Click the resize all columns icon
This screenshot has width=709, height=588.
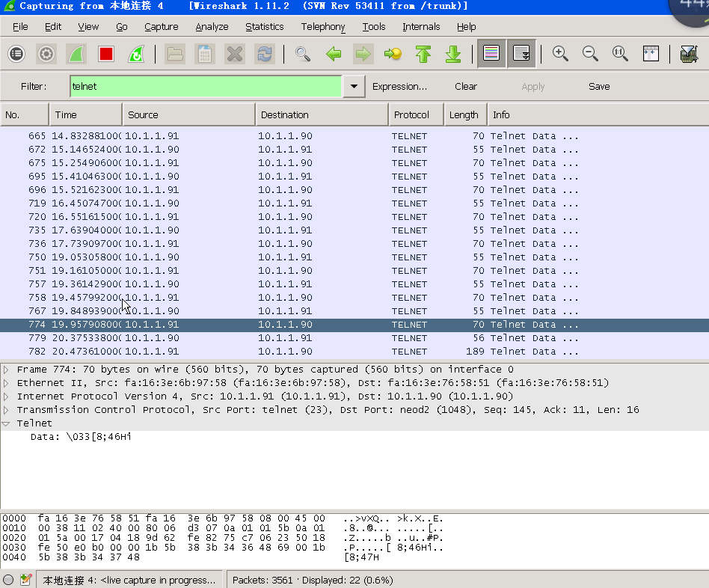pos(651,54)
